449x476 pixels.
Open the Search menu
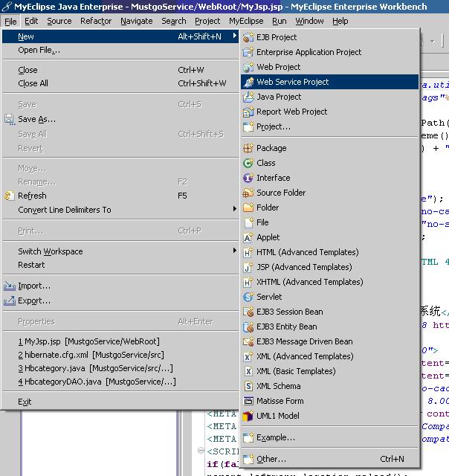pos(174,21)
